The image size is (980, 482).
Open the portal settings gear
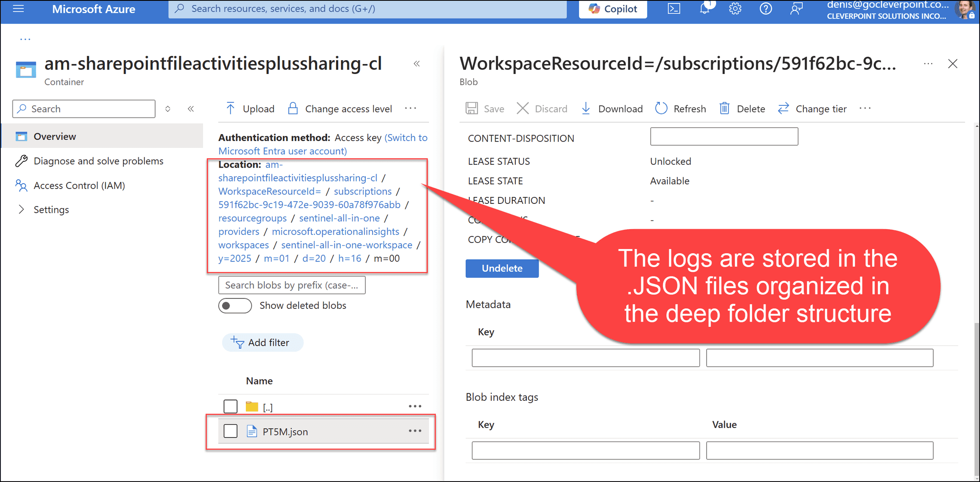pos(735,9)
